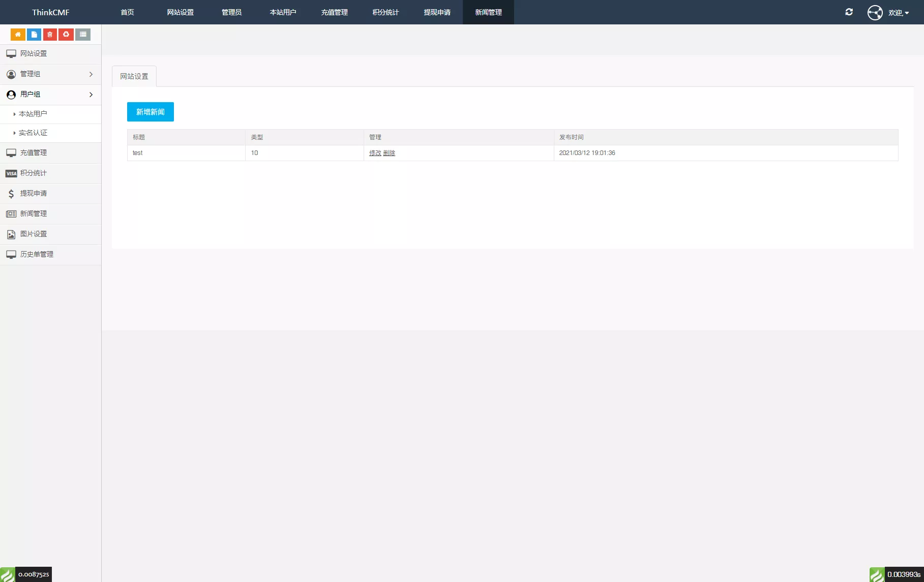
Task: Click the red trash shortcut icon
Action: [x=50, y=35]
